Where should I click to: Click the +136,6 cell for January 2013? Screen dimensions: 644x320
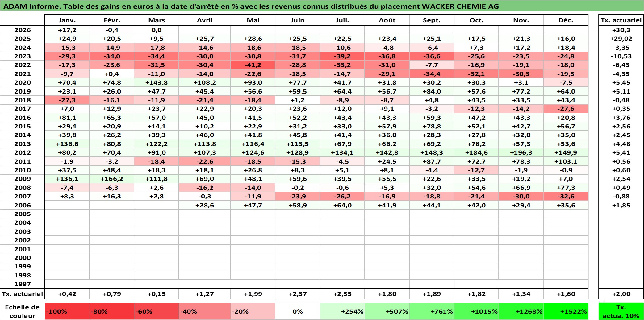pos(67,144)
